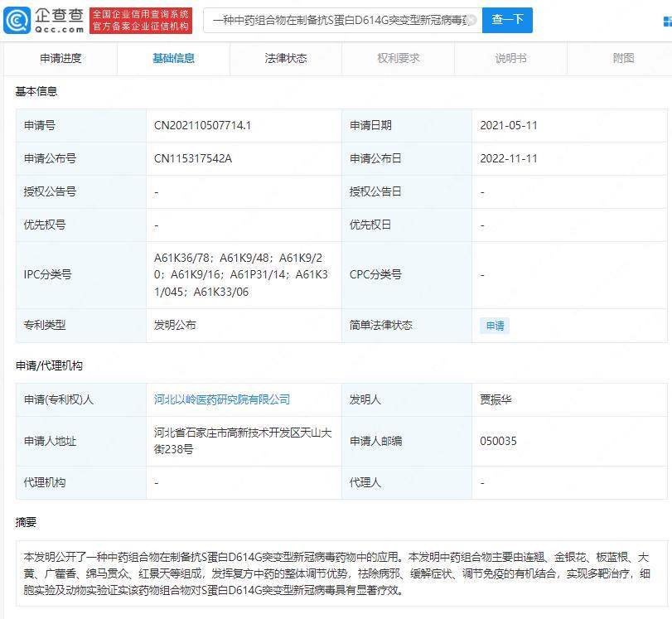
Task: Open the 法律状态 tab
Action: click(x=286, y=58)
